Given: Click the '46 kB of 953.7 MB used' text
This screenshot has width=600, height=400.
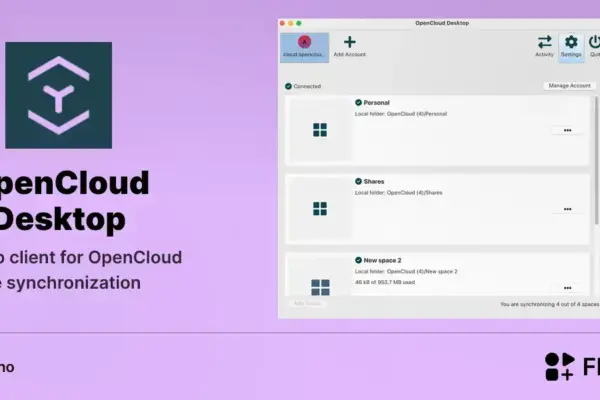Looking at the screenshot, I should tap(385, 282).
